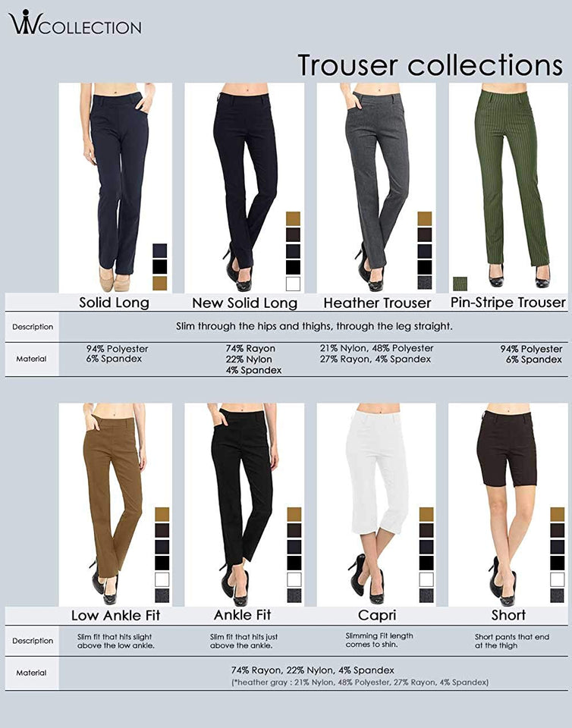The image size is (572, 728).
Task: Pick Low Ankle Fit camel swatch
Action: point(162,514)
